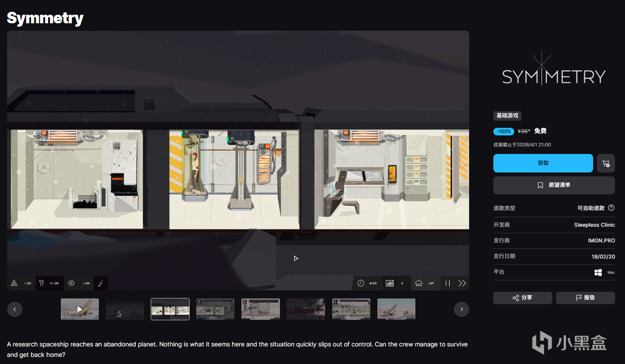Click the offer deadline 2026/4/1 21:00 text
This screenshot has width=625, height=364.
[522, 144]
